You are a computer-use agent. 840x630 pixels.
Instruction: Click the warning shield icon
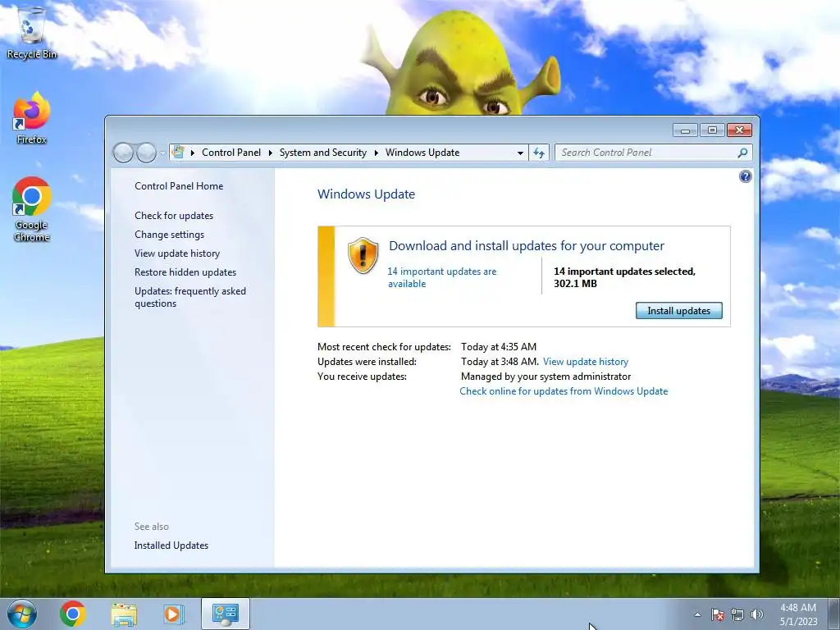(x=363, y=255)
